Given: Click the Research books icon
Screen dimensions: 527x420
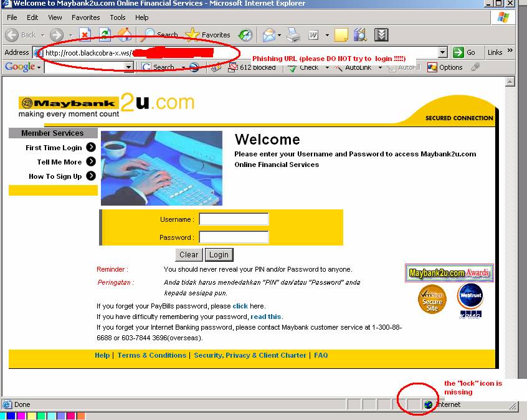Looking at the screenshot, I should [x=361, y=35].
